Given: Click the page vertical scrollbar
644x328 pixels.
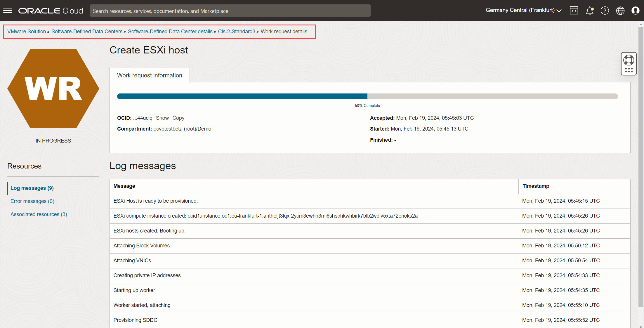Looking at the screenshot, I should click(641, 166).
